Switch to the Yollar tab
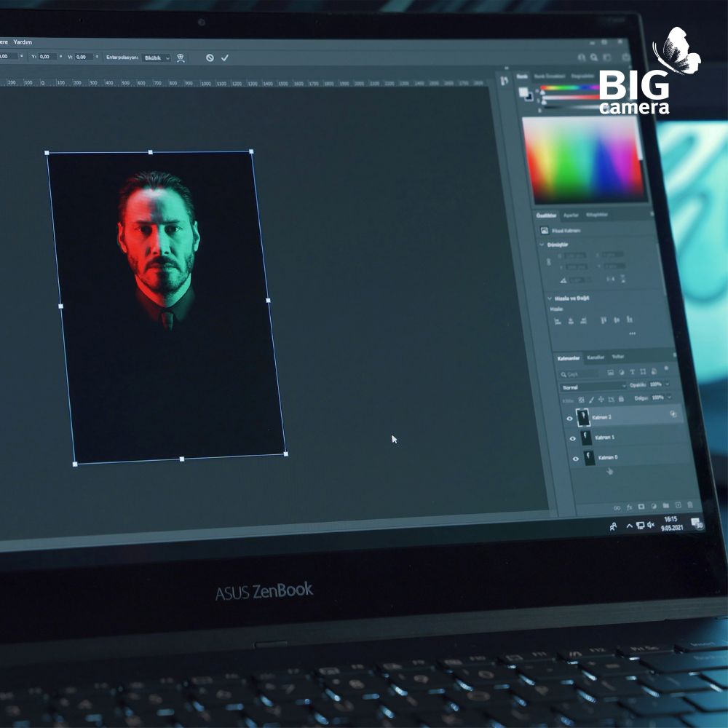 pyautogui.click(x=617, y=357)
